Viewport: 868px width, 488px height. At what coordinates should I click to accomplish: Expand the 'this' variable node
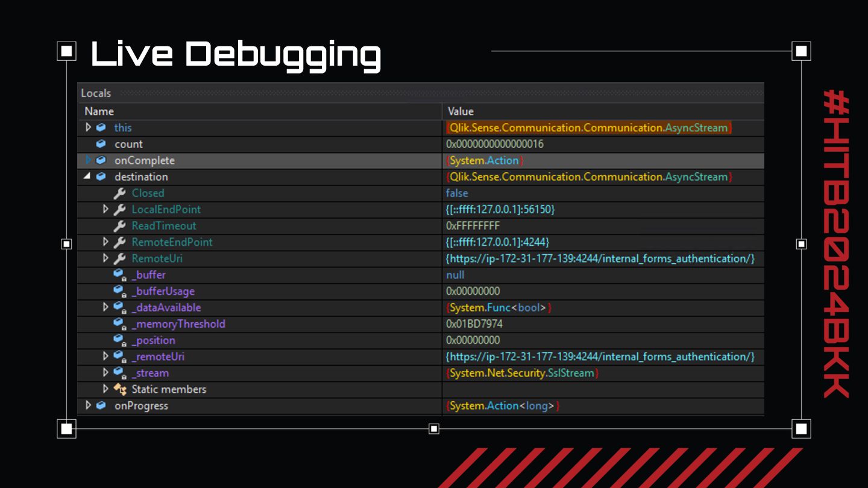pos(88,128)
